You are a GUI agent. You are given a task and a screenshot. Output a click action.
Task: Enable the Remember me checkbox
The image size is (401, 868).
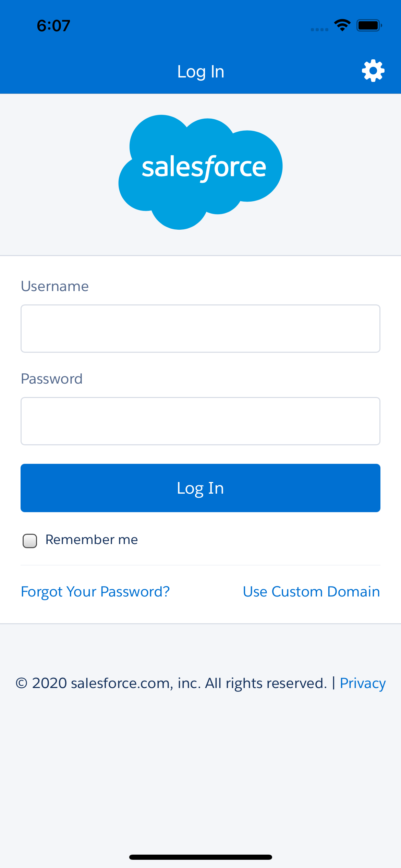point(30,541)
